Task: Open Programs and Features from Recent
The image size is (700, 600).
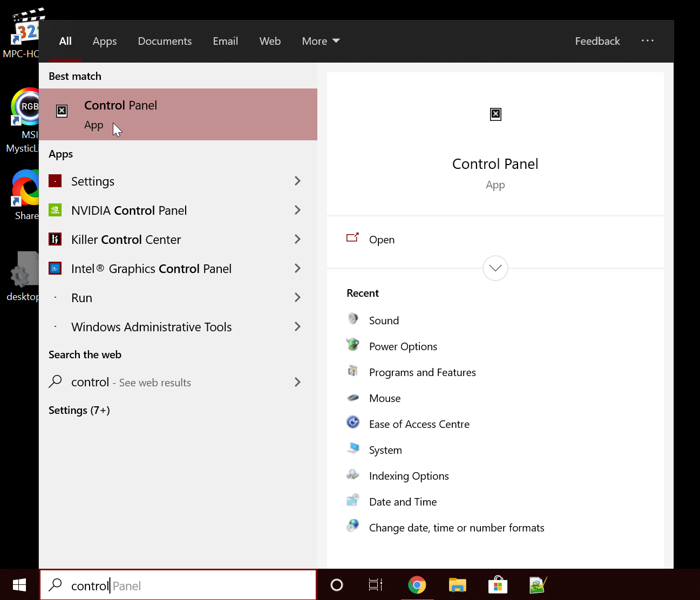Action: tap(423, 372)
